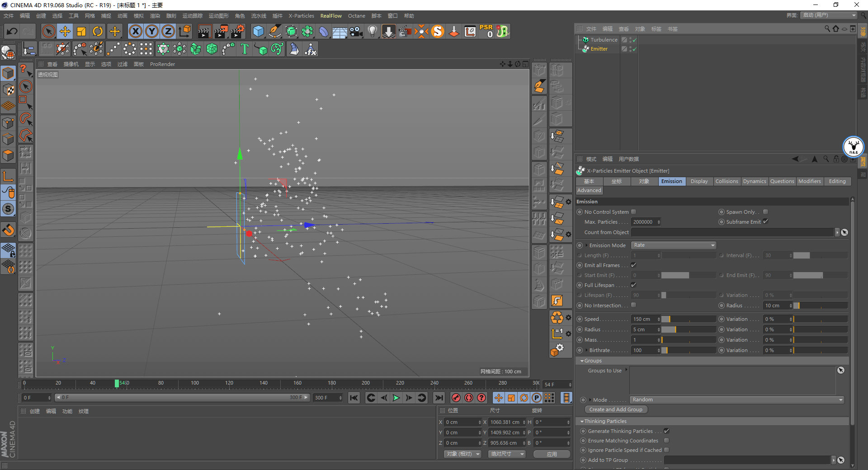
Task: Add a cube primitive object
Action: (258, 31)
